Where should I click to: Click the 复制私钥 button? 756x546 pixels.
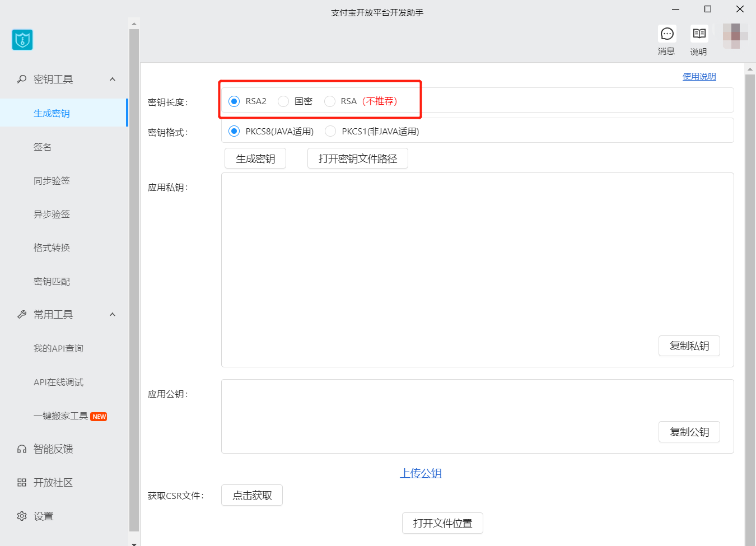tap(689, 346)
